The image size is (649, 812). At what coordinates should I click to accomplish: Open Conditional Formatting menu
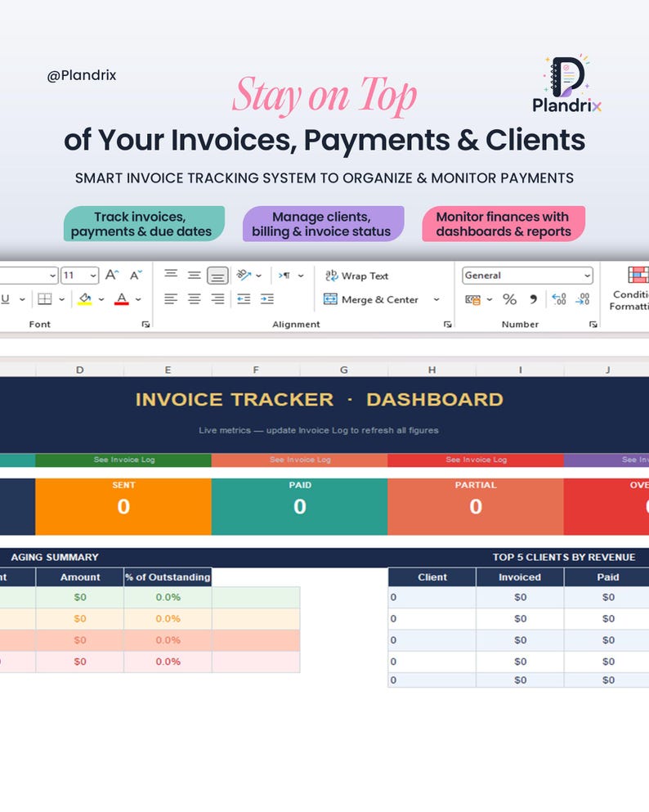pos(629,289)
